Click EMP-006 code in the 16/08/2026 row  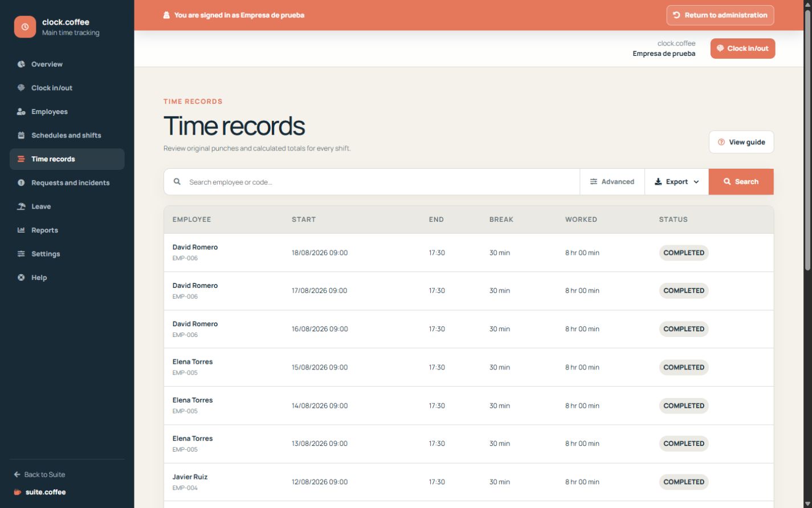pyautogui.click(x=185, y=335)
